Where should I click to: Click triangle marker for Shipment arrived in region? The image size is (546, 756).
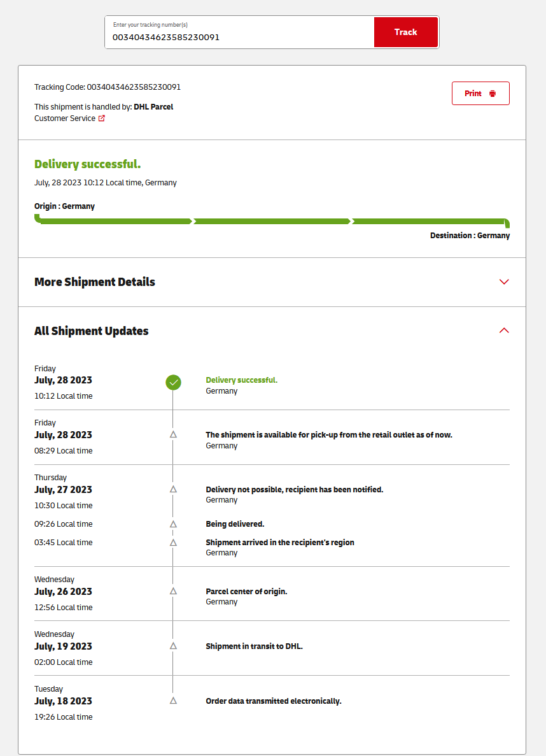[x=173, y=543]
